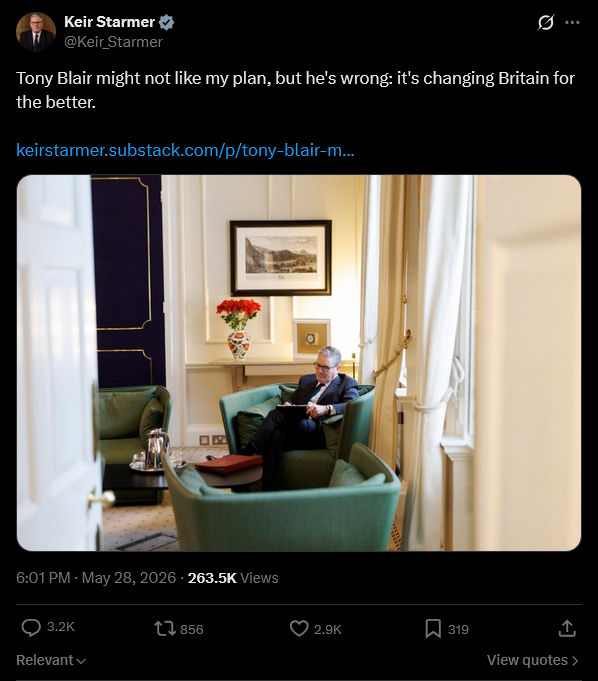598x681 pixels.
Task: Open Keir Starmer's profile avatar
Action: coord(36,32)
